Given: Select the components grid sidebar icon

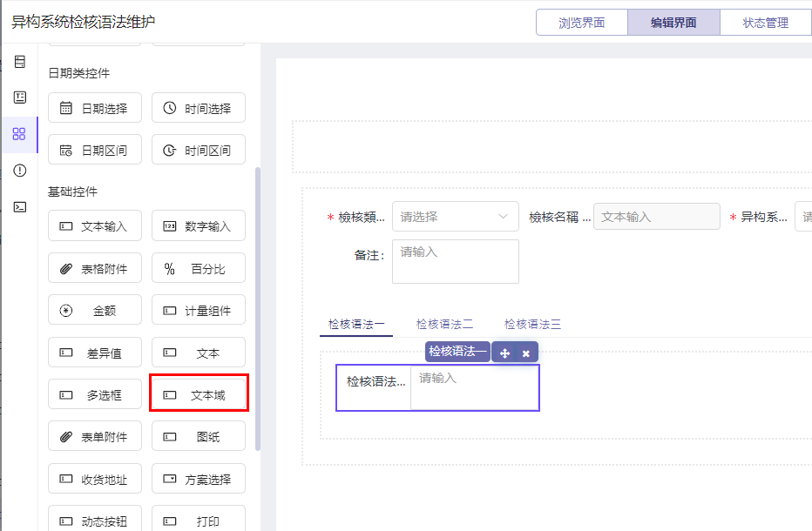Looking at the screenshot, I should [x=19, y=134].
